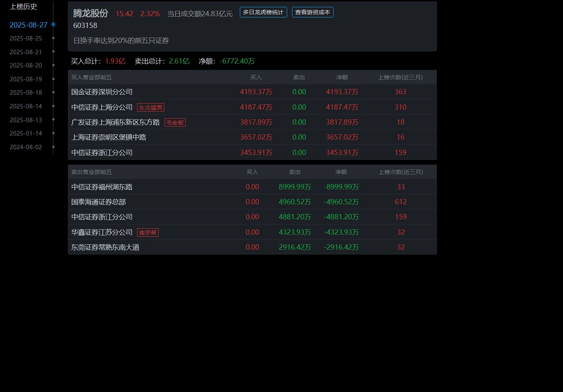
Task: Open 国金证券深圳分公司 buyer row
Action: pos(252,92)
